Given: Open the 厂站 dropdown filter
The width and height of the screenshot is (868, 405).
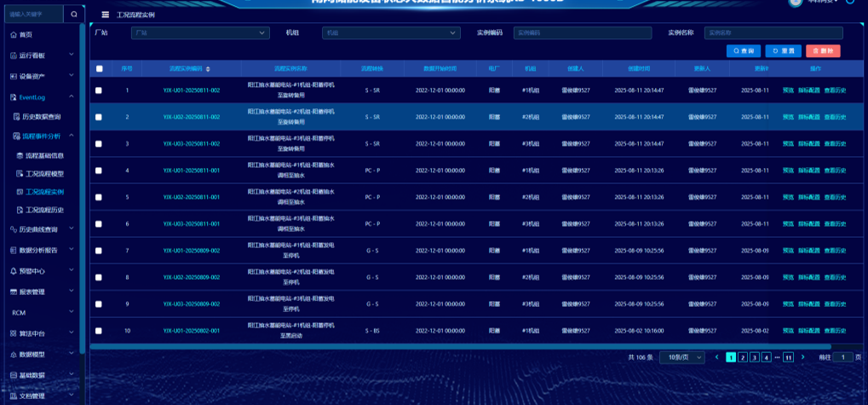Looking at the screenshot, I should click(200, 33).
